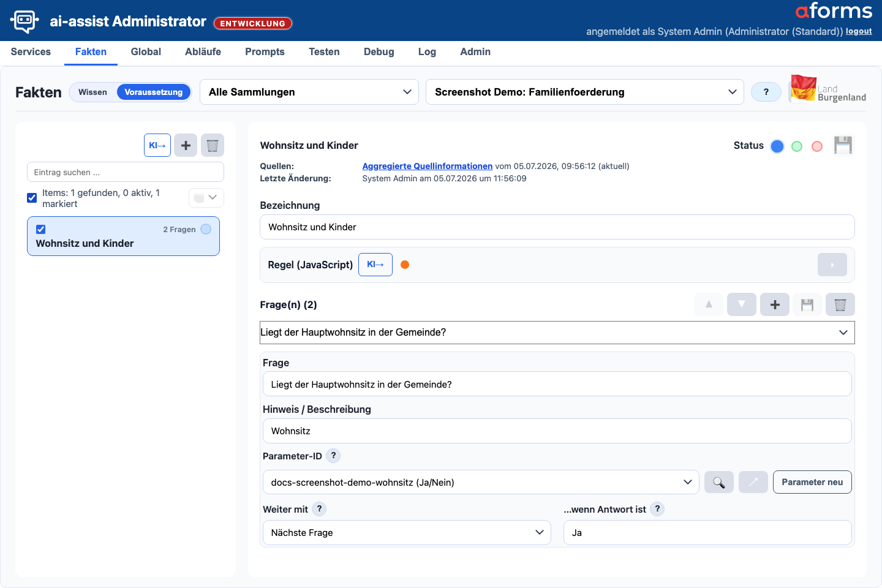Click the edit parameter pencil icon
Screen dimensions: 882x588
(753, 482)
